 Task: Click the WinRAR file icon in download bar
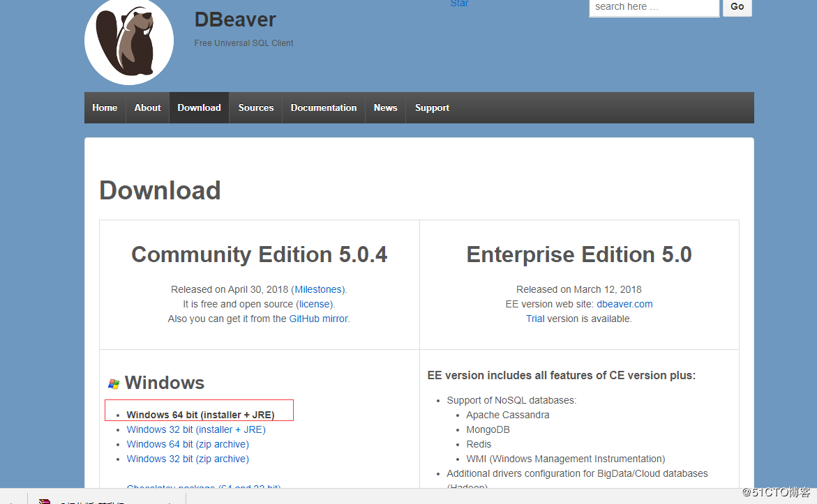click(x=45, y=501)
